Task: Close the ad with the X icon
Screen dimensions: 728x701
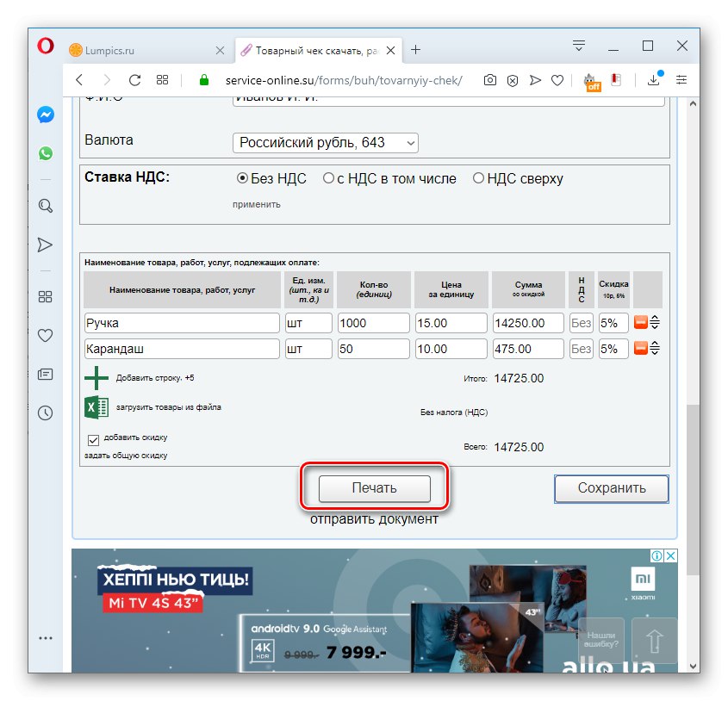Action: (671, 555)
